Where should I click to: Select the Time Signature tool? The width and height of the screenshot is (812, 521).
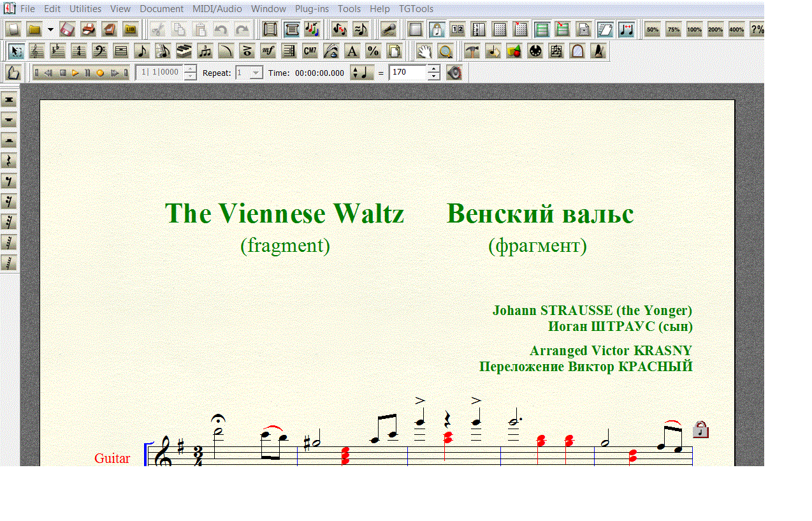[x=78, y=51]
